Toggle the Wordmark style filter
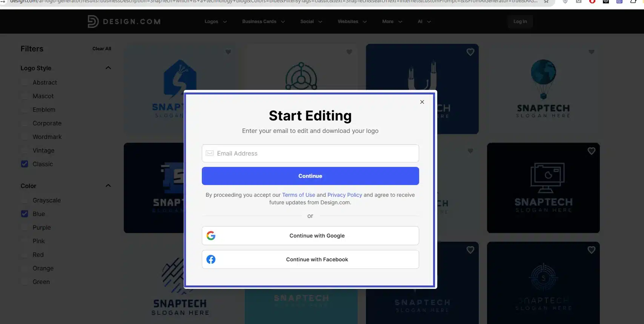 click(25, 137)
